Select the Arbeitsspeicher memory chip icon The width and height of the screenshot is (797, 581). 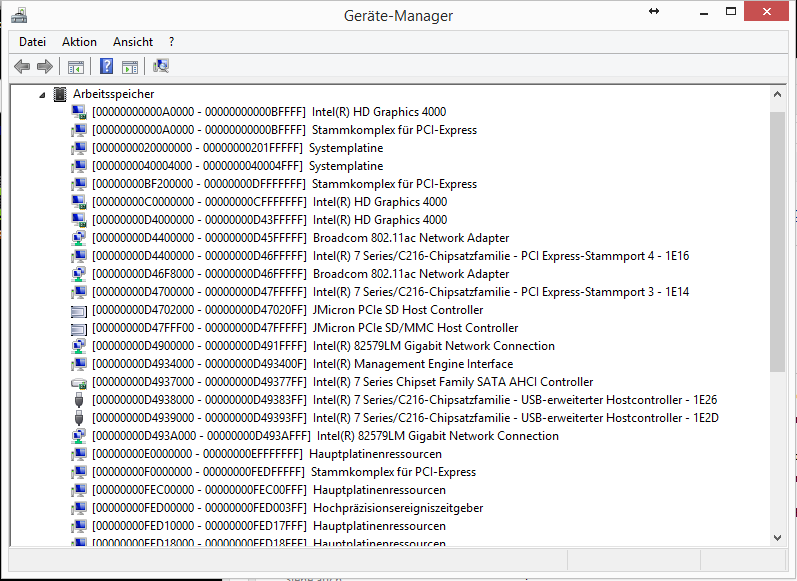tap(60, 94)
